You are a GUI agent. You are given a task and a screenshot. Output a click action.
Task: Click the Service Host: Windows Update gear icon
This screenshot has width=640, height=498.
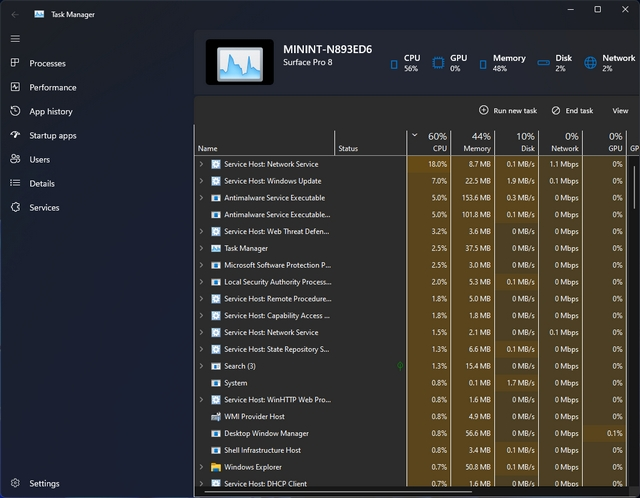(x=216, y=181)
